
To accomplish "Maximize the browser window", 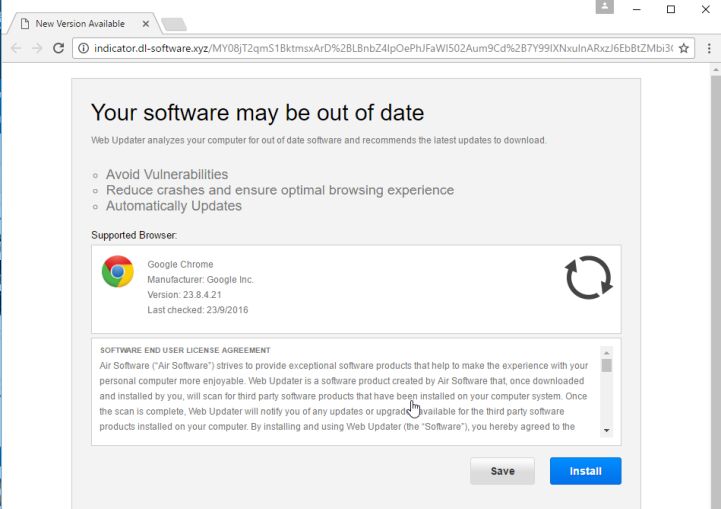I will click(670, 9).
